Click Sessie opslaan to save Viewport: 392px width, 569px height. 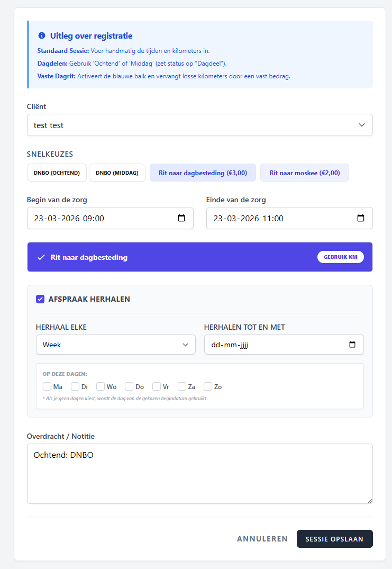click(x=334, y=539)
